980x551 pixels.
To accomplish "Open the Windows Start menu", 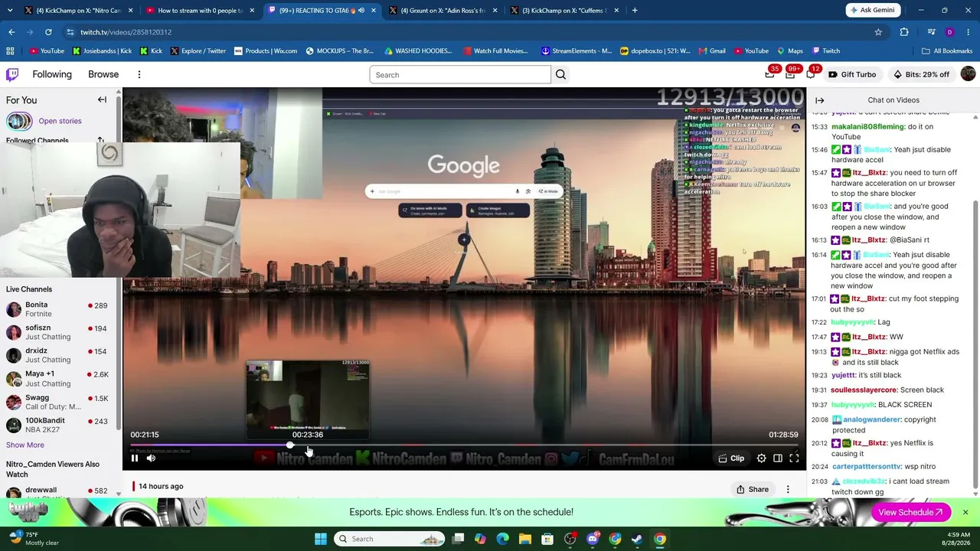I will (x=321, y=539).
